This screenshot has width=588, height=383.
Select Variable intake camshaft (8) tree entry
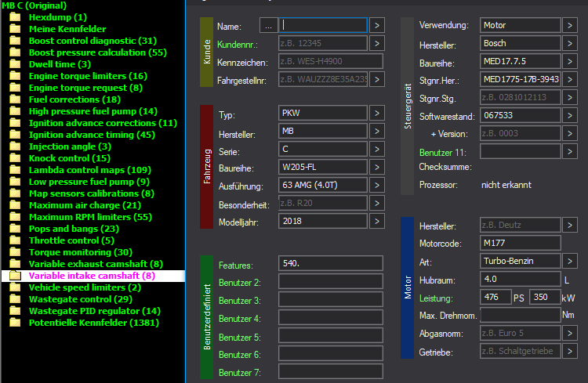(92, 276)
